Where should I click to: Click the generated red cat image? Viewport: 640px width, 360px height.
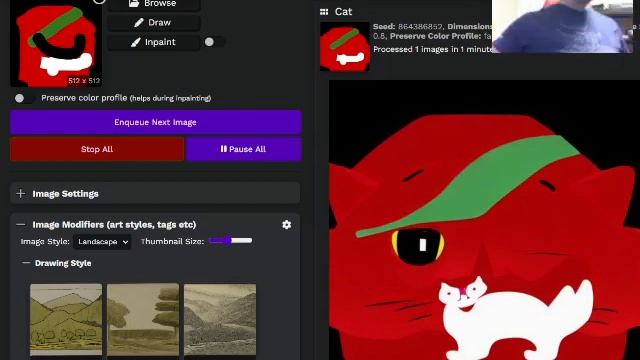click(484, 220)
